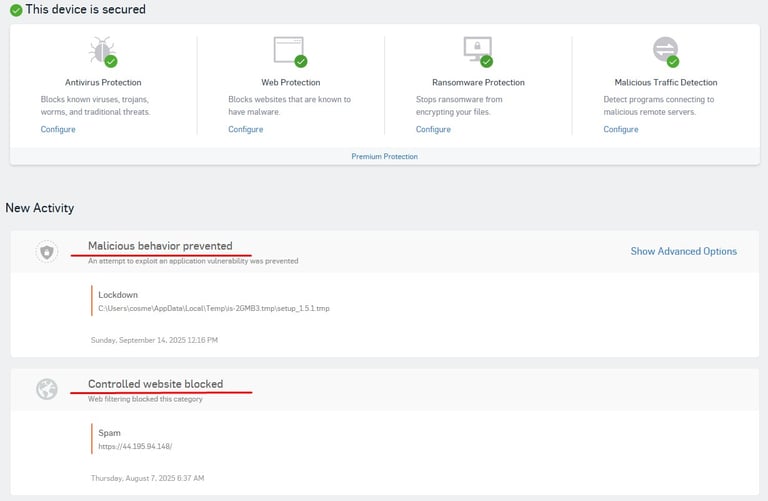Open Configure under Antivirus Protection
The image size is (768, 501).
pos(58,129)
